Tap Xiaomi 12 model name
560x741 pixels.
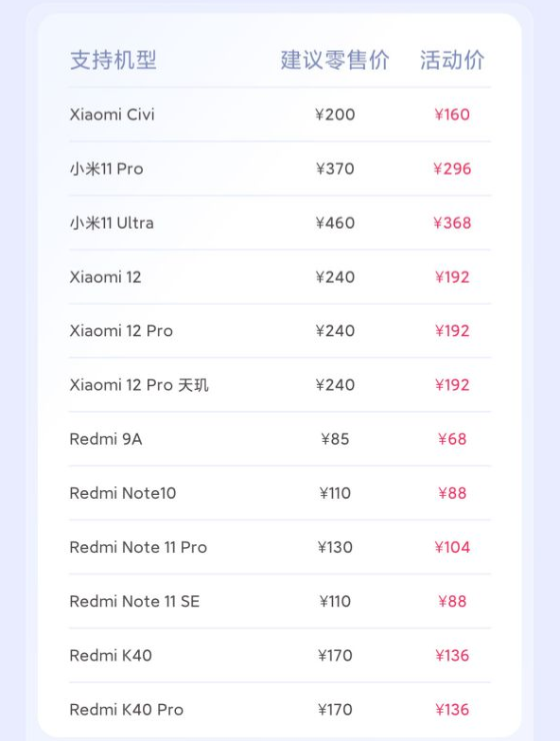[x=105, y=277]
